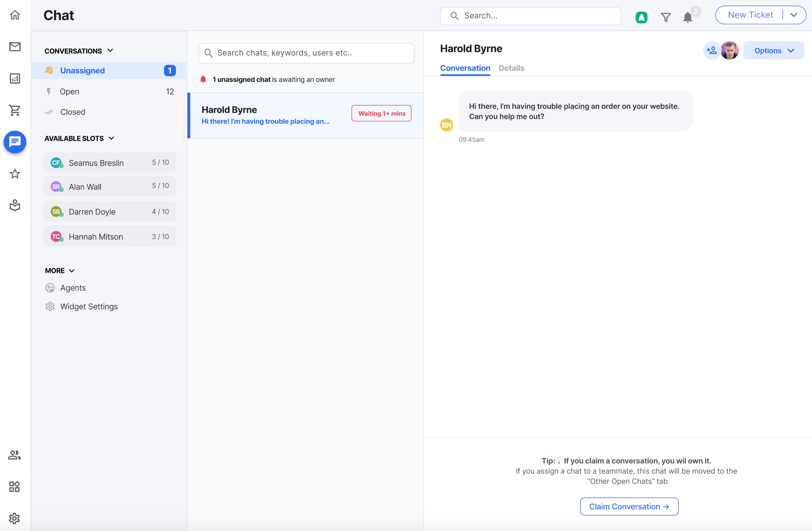The width and height of the screenshot is (812, 531).
Task: Open the Home icon in left sidebar
Action: [15, 15]
